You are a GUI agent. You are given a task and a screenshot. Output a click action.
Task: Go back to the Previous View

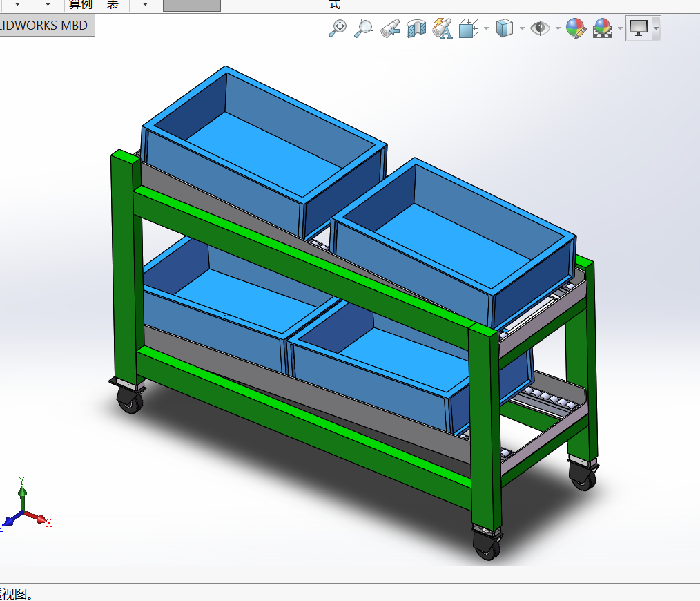(x=390, y=28)
